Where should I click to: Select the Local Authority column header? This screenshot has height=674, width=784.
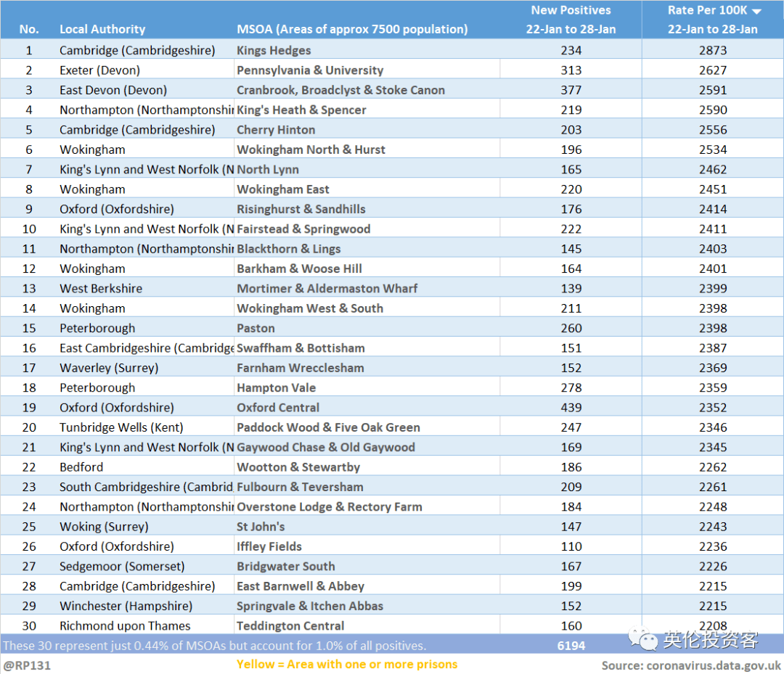tap(102, 30)
